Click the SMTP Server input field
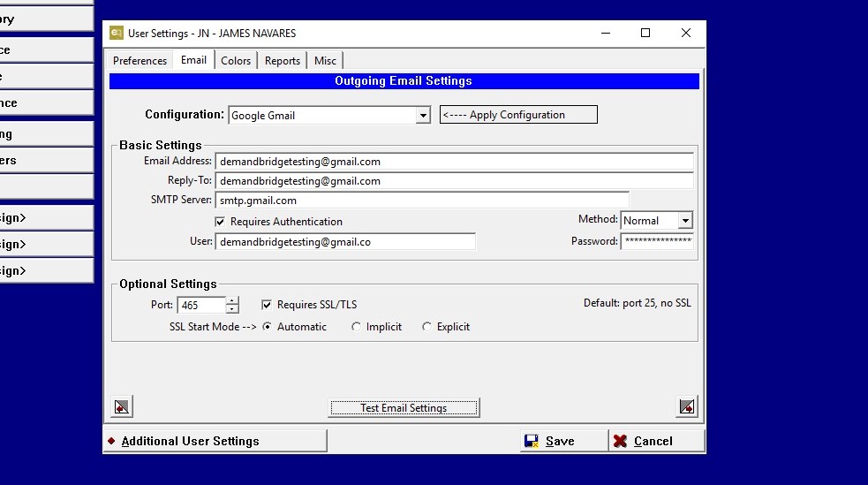This screenshot has height=485, width=868. pyautogui.click(x=422, y=201)
